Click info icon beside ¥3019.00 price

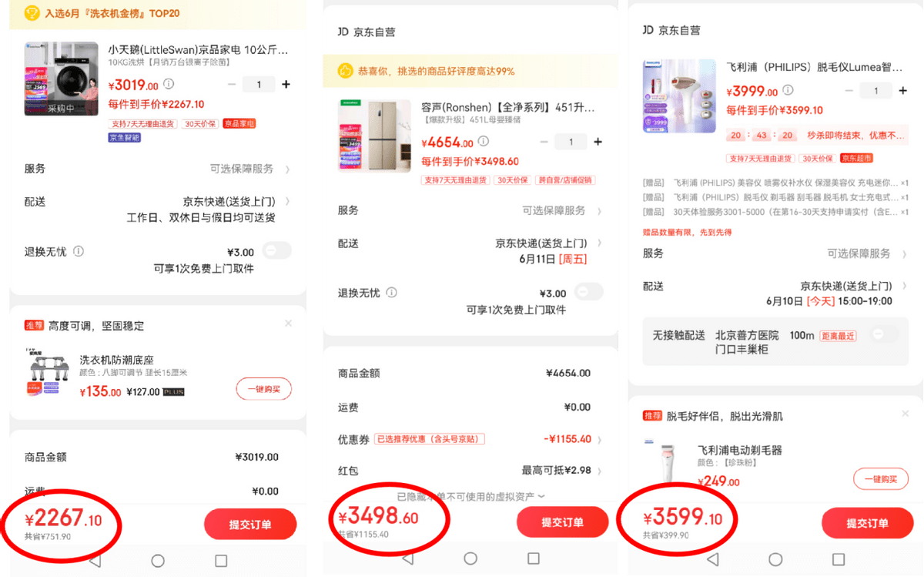(x=169, y=85)
